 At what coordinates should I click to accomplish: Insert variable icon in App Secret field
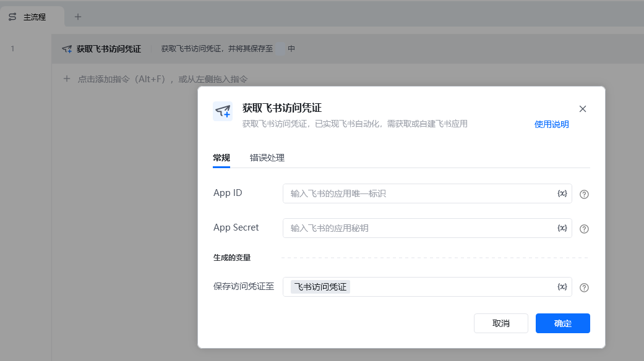[x=562, y=227]
